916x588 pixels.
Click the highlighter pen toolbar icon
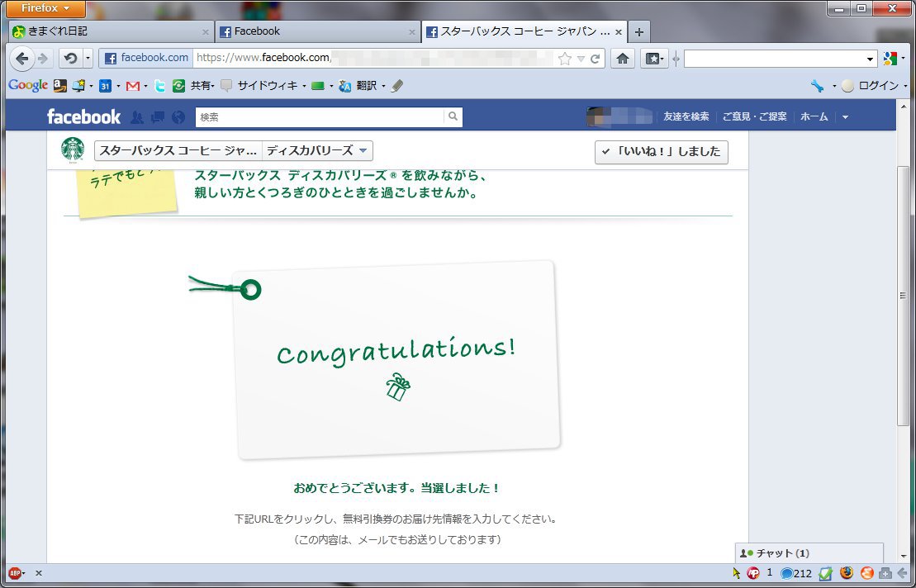(397, 87)
